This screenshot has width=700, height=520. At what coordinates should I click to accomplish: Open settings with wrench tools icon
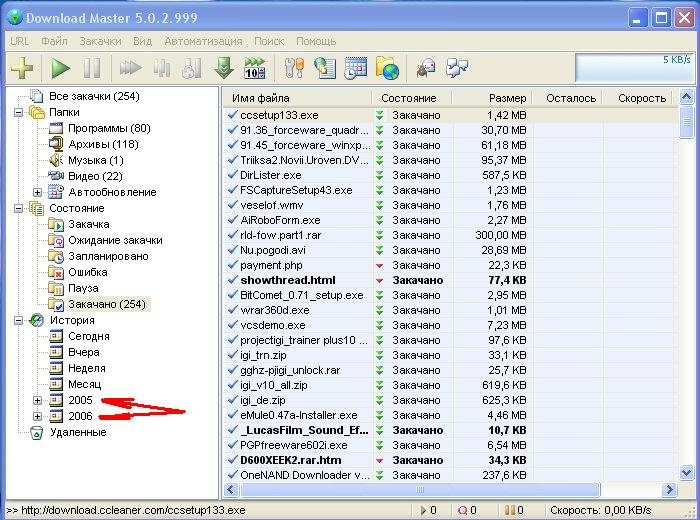[x=294, y=68]
